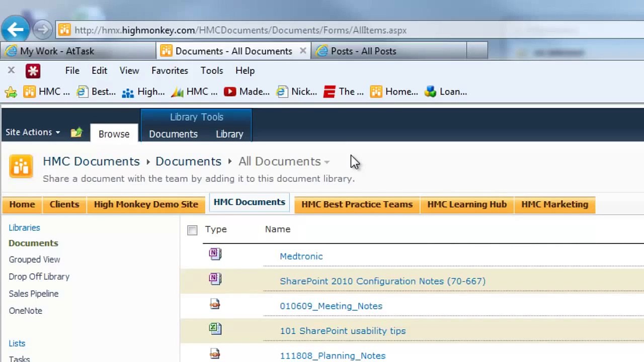Click the browser Back arrow button
Screen dimensions: 644x362
(x=15, y=29)
